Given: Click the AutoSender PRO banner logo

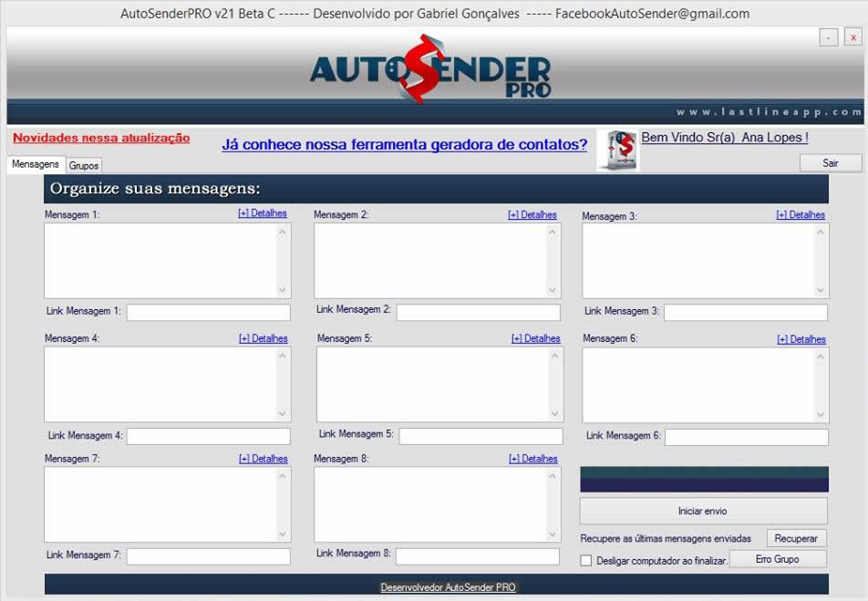Looking at the screenshot, I should pyautogui.click(x=430, y=69).
